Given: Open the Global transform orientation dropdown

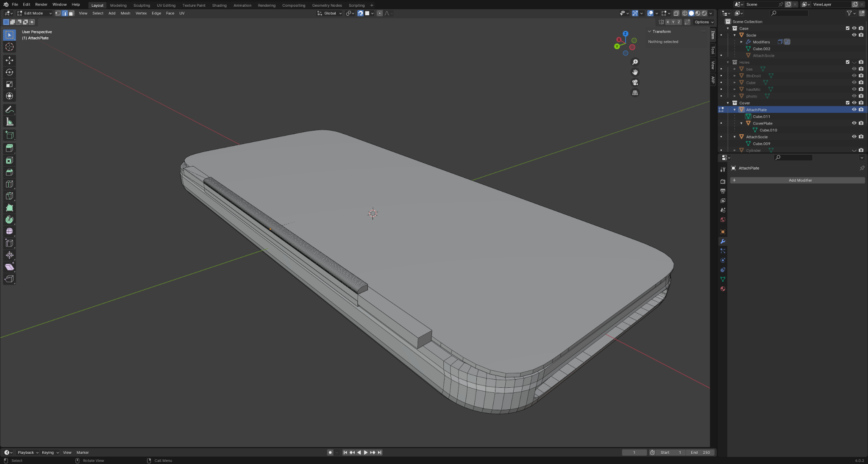Looking at the screenshot, I should pyautogui.click(x=330, y=13).
